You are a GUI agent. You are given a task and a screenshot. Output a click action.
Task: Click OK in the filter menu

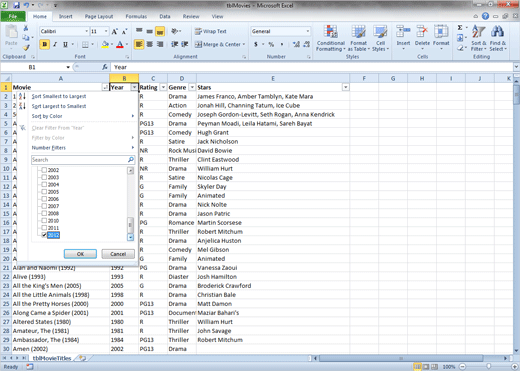[x=80, y=254]
